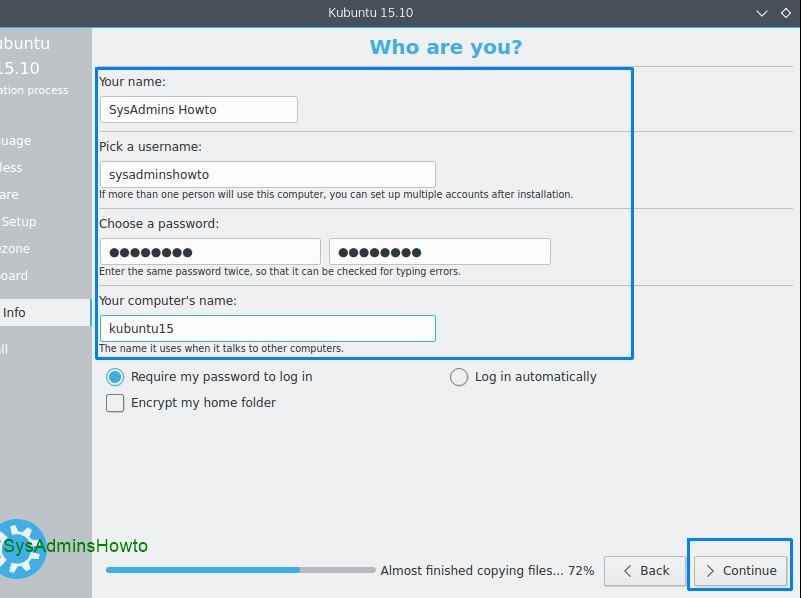Click the diamond maximize icon in title bar
This screenshot has height=598, width=801.
786,13
